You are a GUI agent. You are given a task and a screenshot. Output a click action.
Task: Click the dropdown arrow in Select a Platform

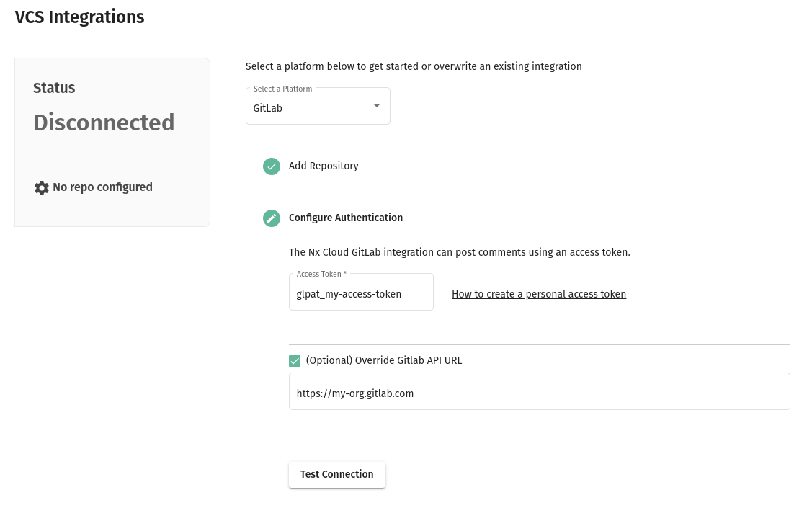coord(376,105)
